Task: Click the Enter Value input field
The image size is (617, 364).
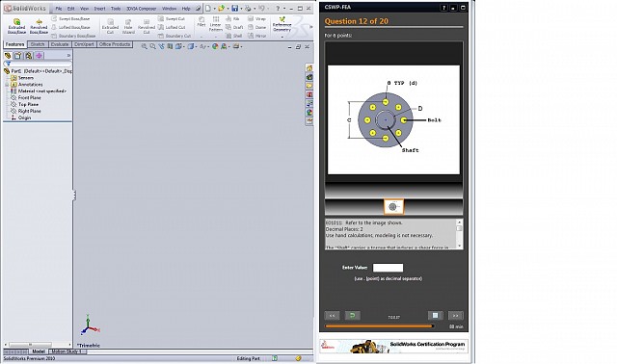Action: (x=388, y=268)
